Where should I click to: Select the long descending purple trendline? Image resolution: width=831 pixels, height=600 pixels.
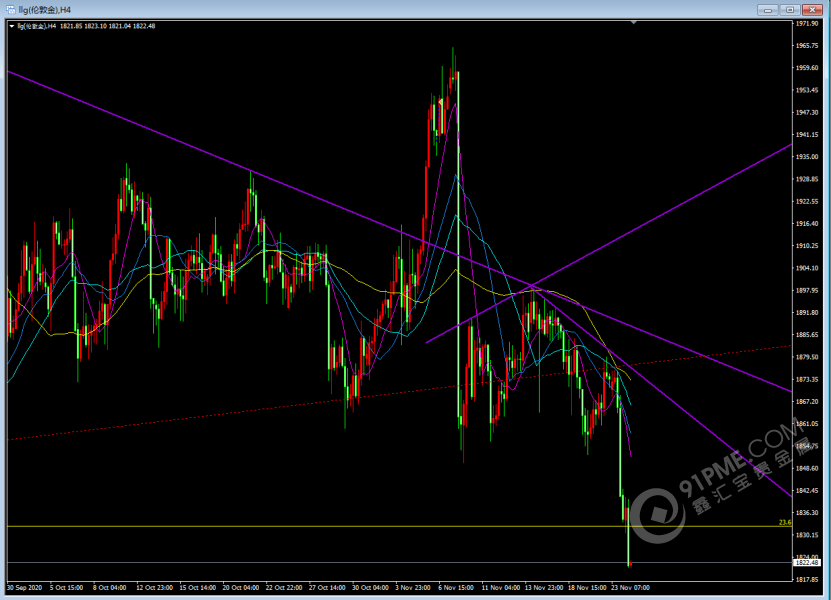point(200,150)
